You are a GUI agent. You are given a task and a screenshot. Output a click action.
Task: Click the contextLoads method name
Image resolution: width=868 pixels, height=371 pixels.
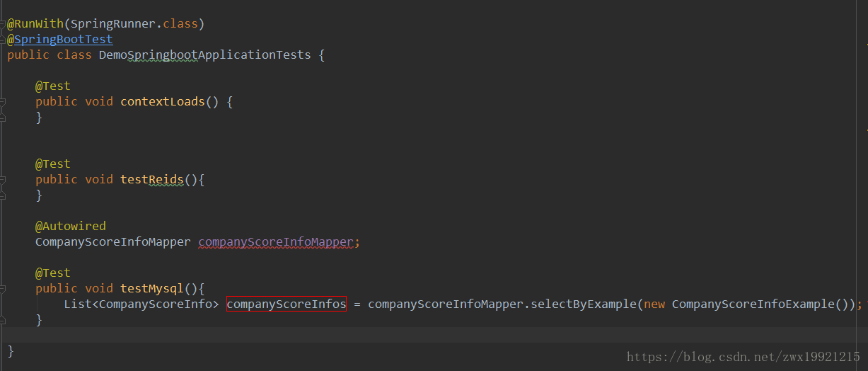click(163, 101)
